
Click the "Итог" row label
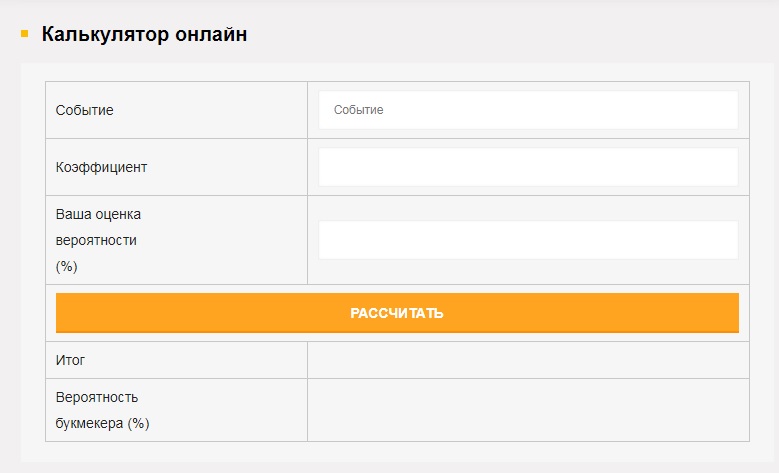coord(71,360)
